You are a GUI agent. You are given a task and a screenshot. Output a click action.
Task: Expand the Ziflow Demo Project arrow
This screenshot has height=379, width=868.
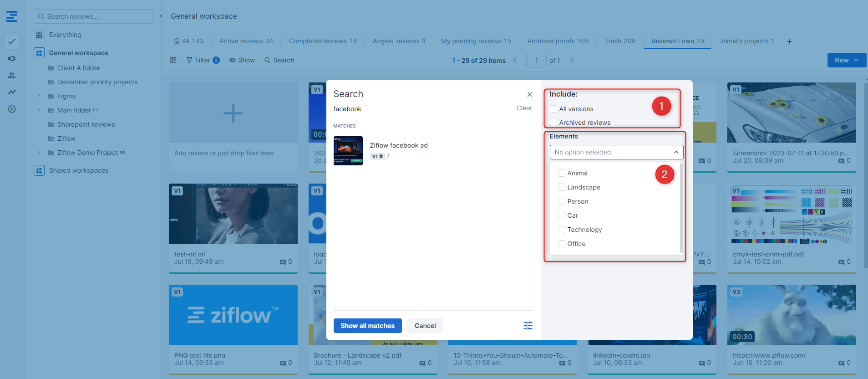coord(39,153)
